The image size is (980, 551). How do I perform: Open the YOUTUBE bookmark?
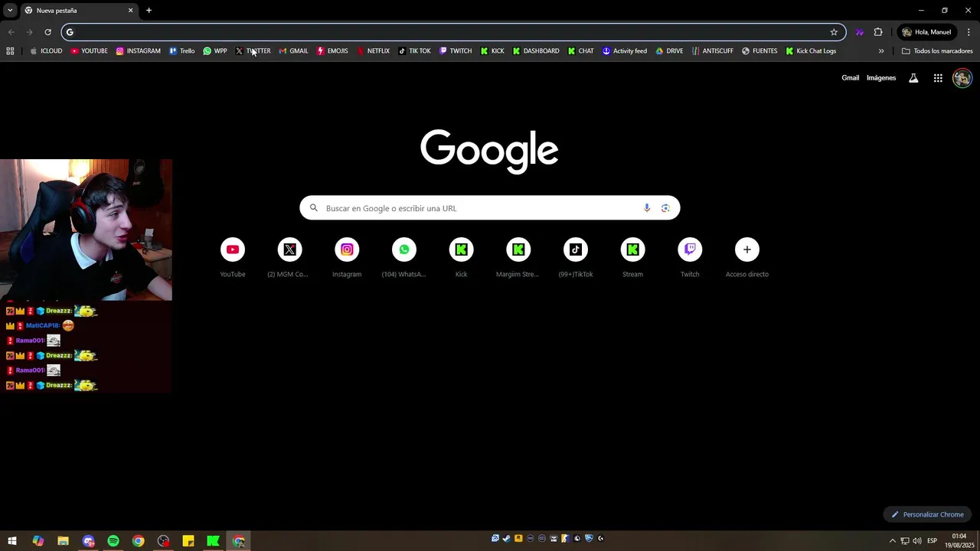(x=89, y=51)
